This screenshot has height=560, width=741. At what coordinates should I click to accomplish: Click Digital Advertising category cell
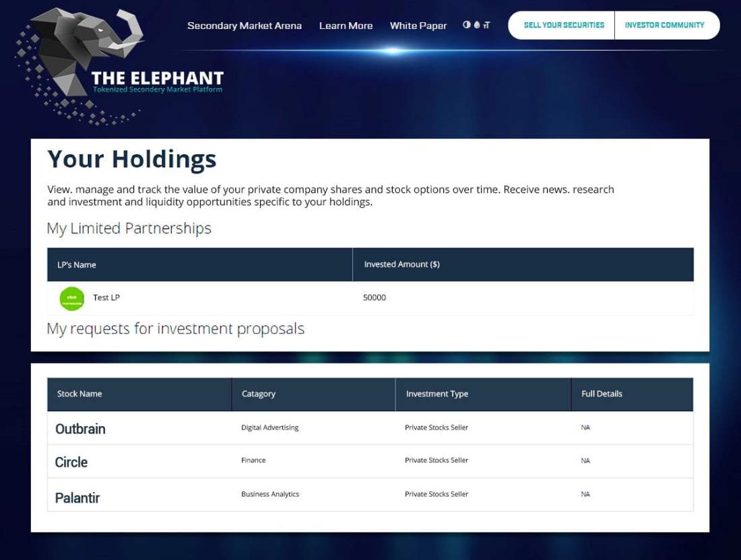(x=270, y=427)
